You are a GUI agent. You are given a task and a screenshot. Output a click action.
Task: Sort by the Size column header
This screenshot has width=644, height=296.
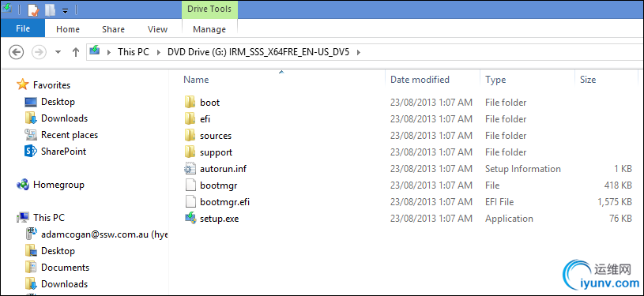[588, 80]
